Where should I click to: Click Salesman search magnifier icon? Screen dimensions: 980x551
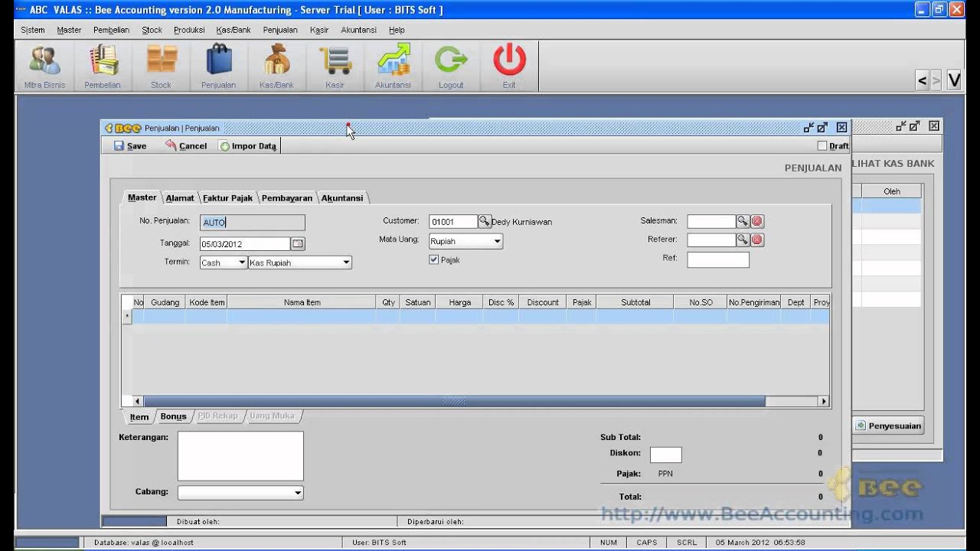point(743,221)
